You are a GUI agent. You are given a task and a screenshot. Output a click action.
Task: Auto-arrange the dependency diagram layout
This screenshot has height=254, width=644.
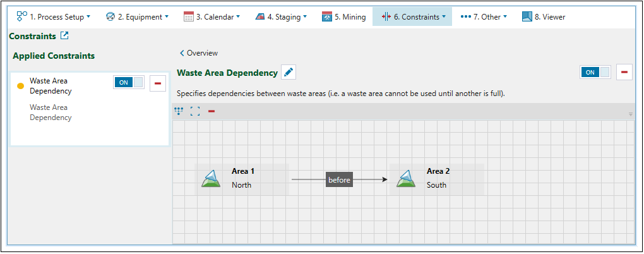(x=179, y=111)
